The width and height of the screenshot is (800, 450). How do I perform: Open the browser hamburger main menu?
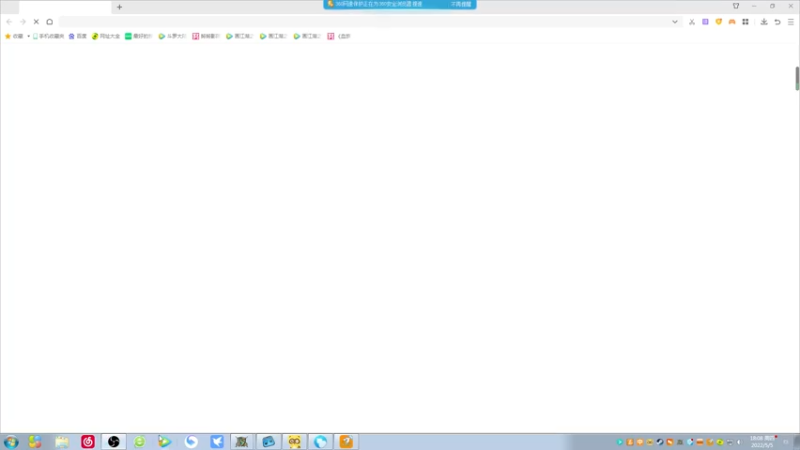pos(791,22)
